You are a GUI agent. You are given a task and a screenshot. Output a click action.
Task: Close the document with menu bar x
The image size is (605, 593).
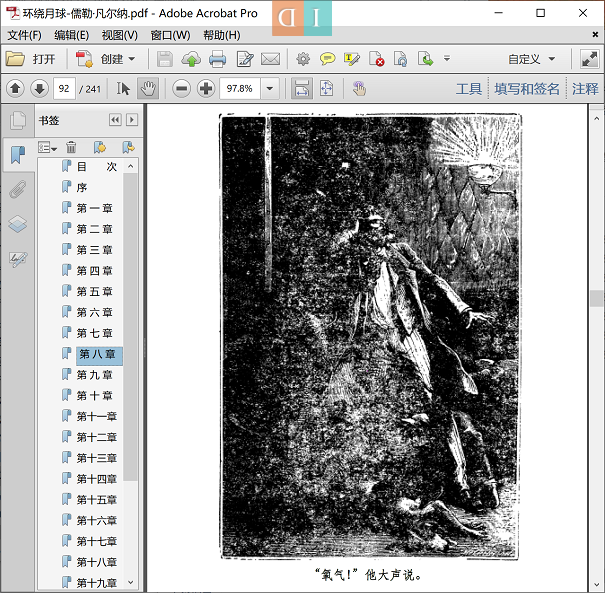pyautogui.click(x=595, y=35)
